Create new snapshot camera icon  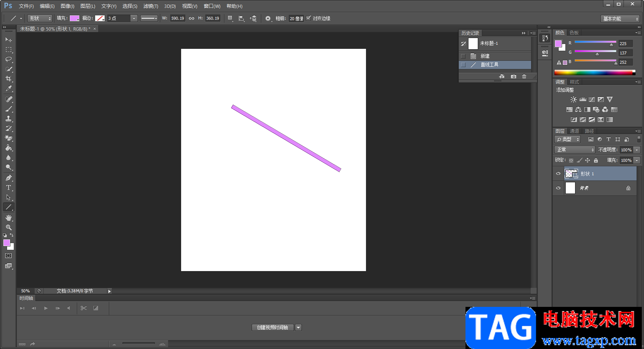coord(514,76)
